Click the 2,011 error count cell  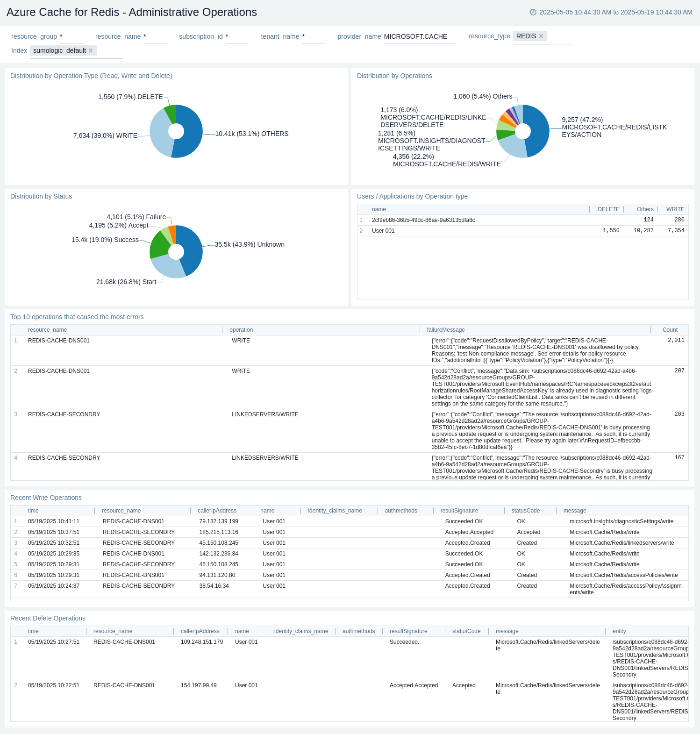click(676, 341)
